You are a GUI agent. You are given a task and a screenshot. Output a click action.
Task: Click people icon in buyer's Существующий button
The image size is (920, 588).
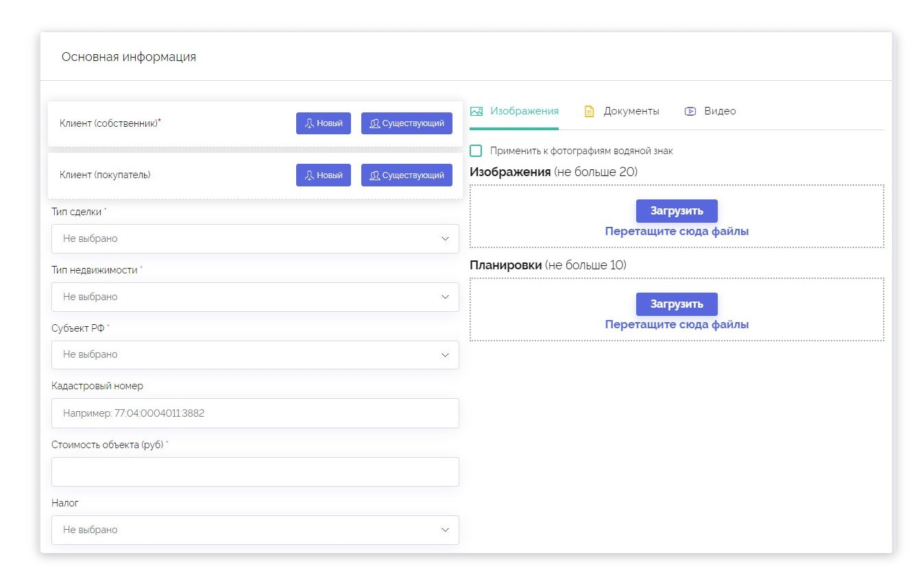pos(374,175)
